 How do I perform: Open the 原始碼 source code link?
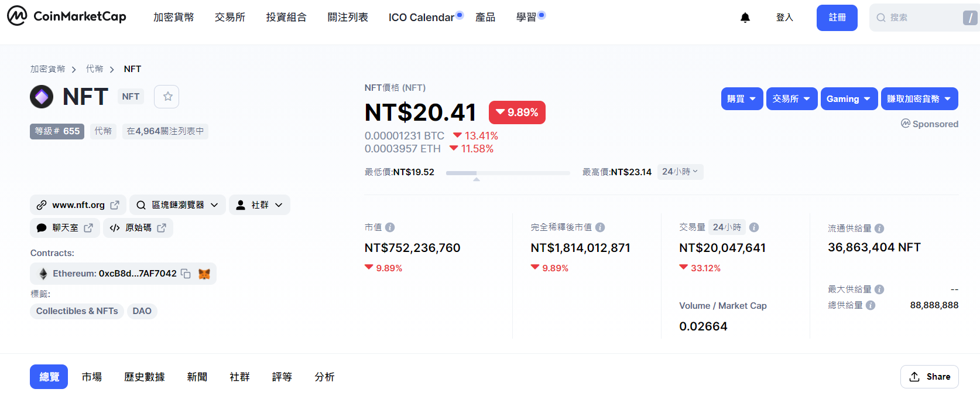(138, 228)
